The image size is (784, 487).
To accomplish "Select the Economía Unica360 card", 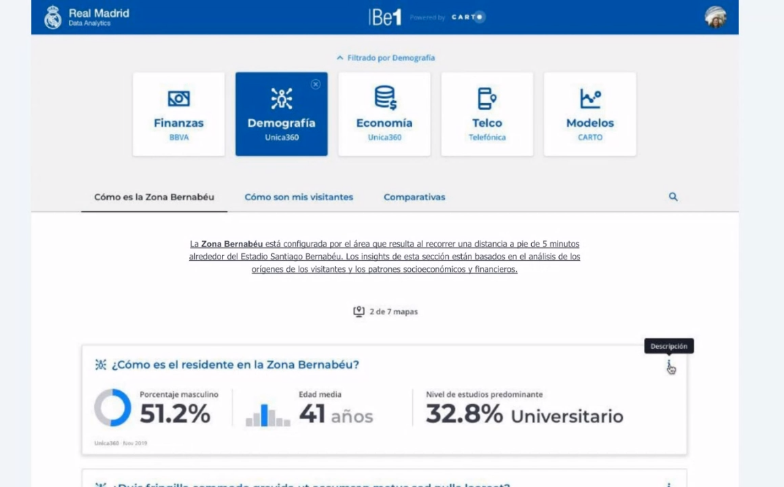I will [x=384, y=114].
